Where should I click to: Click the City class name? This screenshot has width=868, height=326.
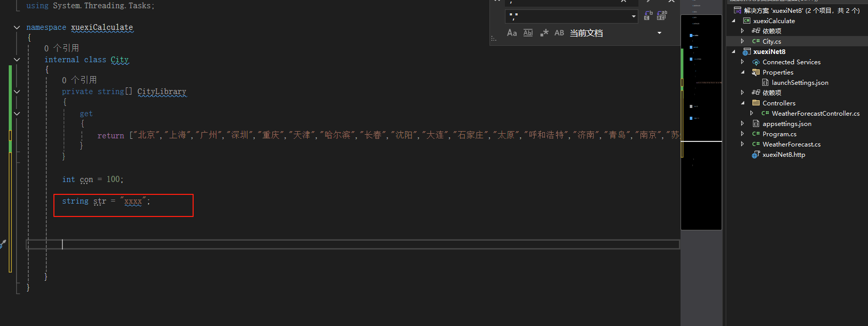coord(120,60)
